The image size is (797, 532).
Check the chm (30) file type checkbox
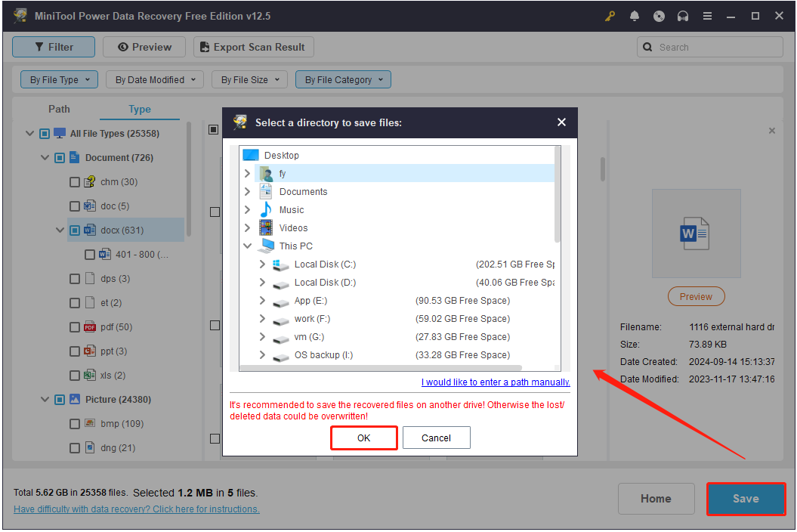coord(75,181)
